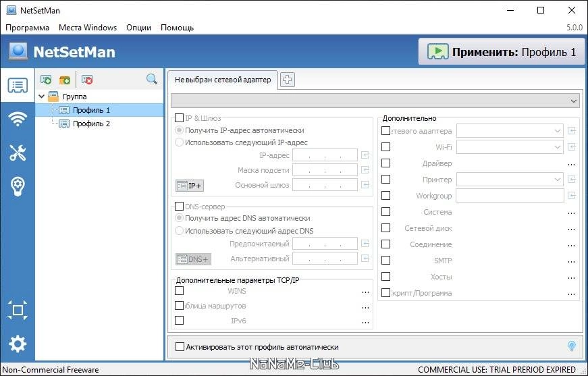
Task: Click the IP-адрес input field
Action: [325, 155]
